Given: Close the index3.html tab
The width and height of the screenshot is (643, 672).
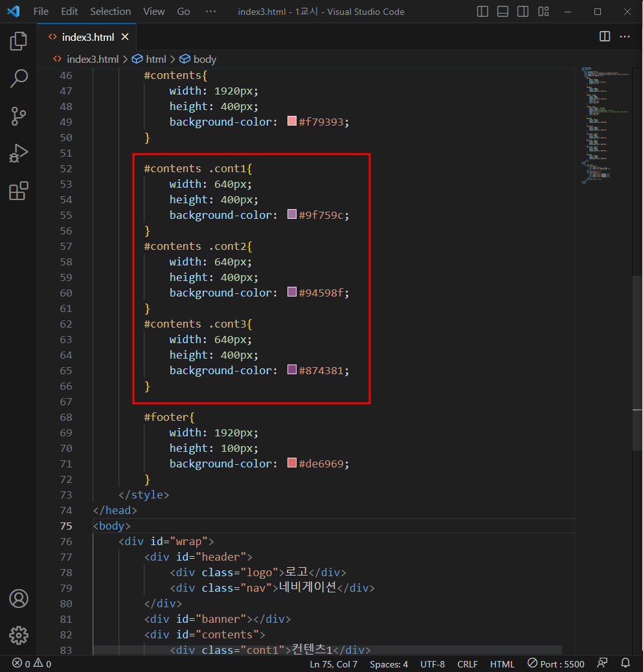Looking at the screenshot, I should pos(125,37).
